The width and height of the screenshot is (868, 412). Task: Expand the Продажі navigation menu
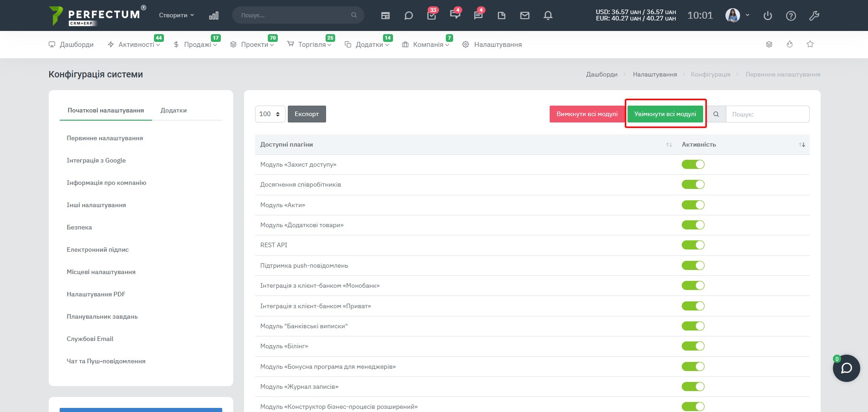195,44
